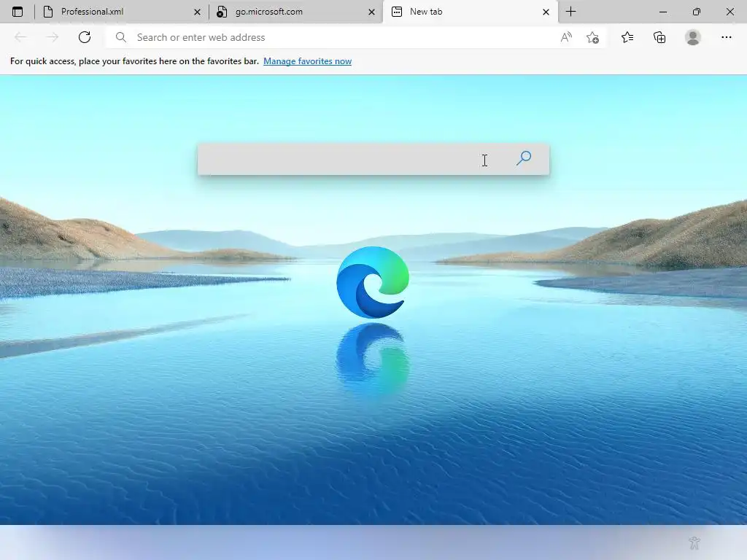Open the Collections icon

(659, 37)
